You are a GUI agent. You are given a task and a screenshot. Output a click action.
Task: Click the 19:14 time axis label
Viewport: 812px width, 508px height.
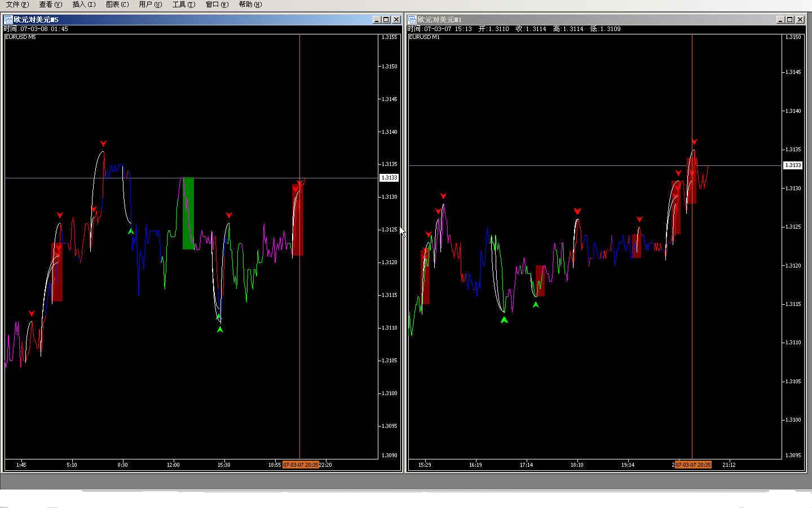coord(628,465)
